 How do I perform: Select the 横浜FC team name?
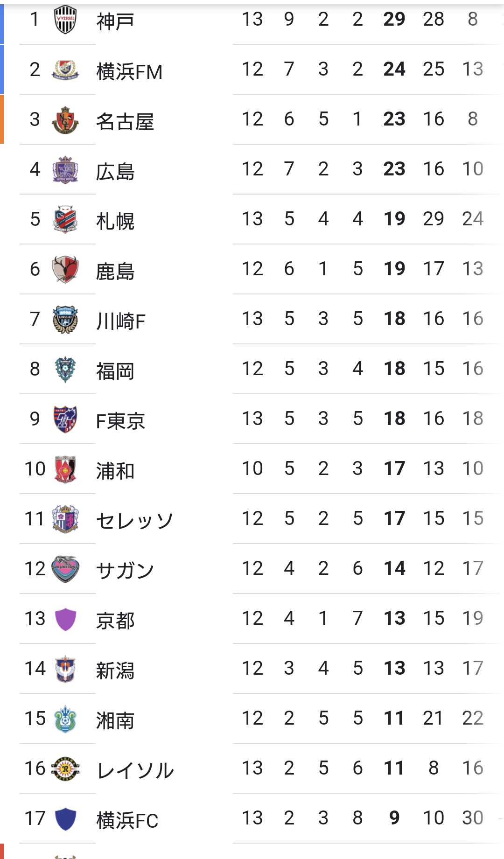(x=127, y=821)
